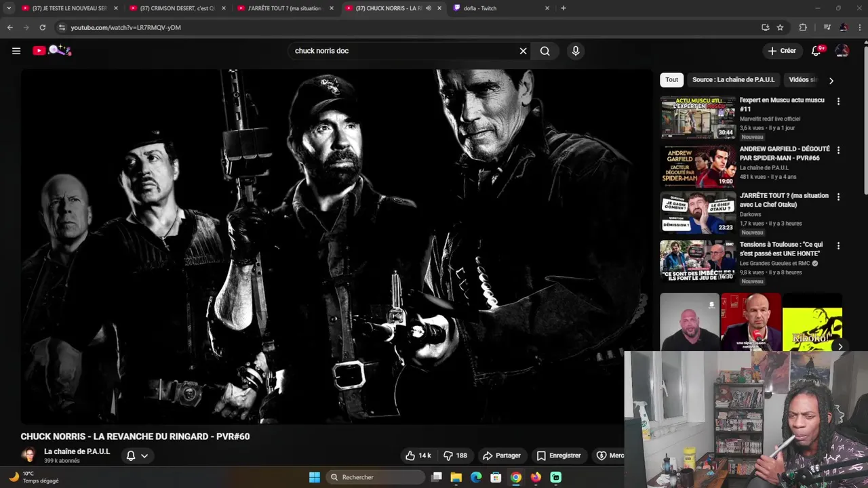Open File Explorer from taskbar
Screen dimensions: 868x488
(456, 477)
